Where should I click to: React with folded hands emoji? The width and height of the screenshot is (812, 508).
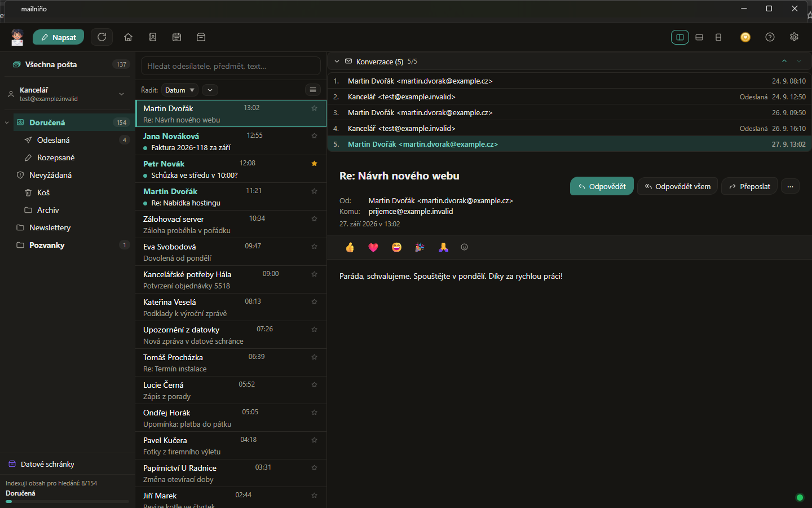pos(443,247)
